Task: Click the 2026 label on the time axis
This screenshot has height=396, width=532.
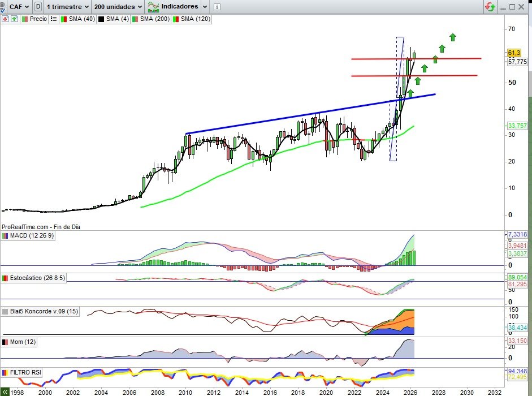Action: coord(410,392)
